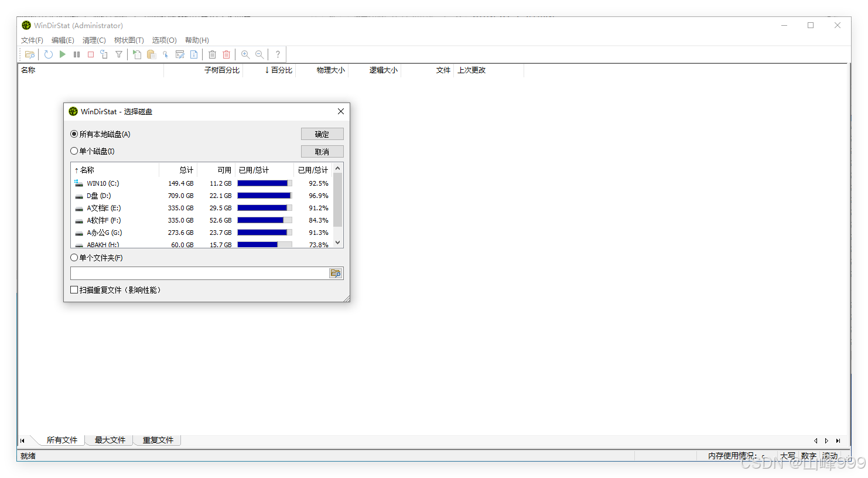Select the 单个文件夹(F) radio button
This screenshot has width=868, height=478.
pyautogui.click(x=74, y=258)
